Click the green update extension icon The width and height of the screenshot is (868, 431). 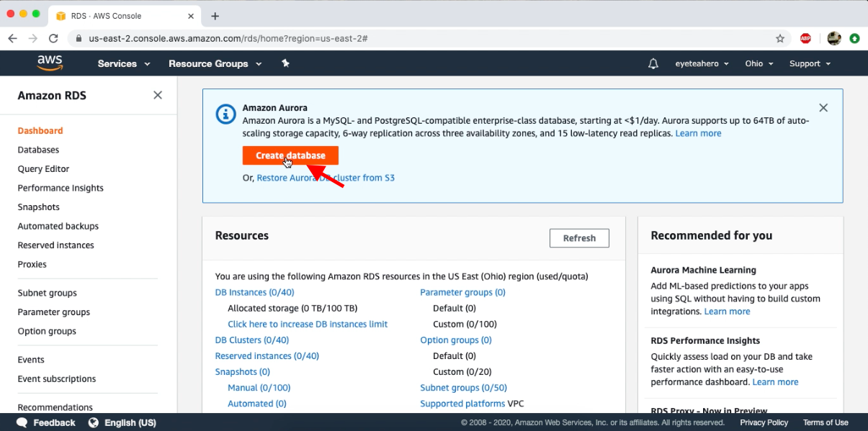point(854,38)
